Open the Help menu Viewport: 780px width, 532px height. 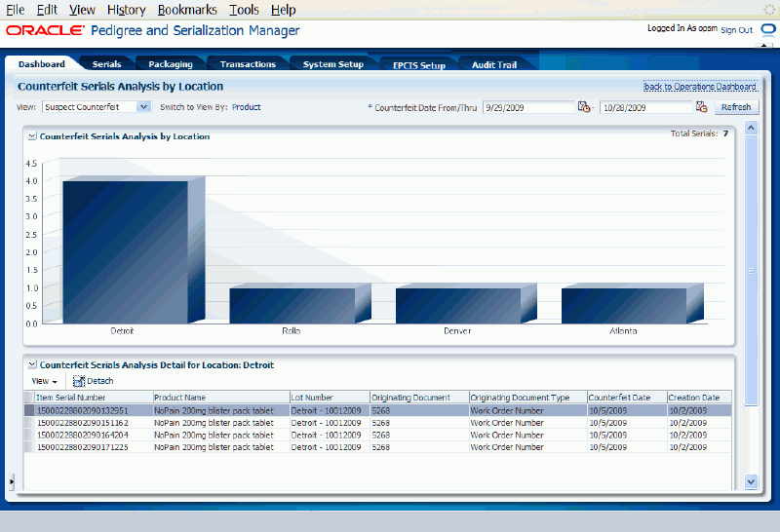point(283,10)
